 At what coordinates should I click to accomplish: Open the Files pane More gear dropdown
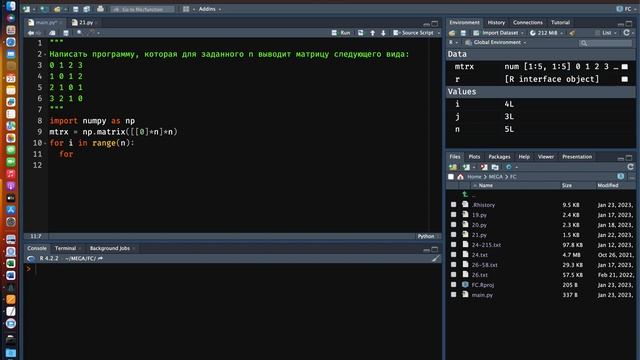click(511, 167)
